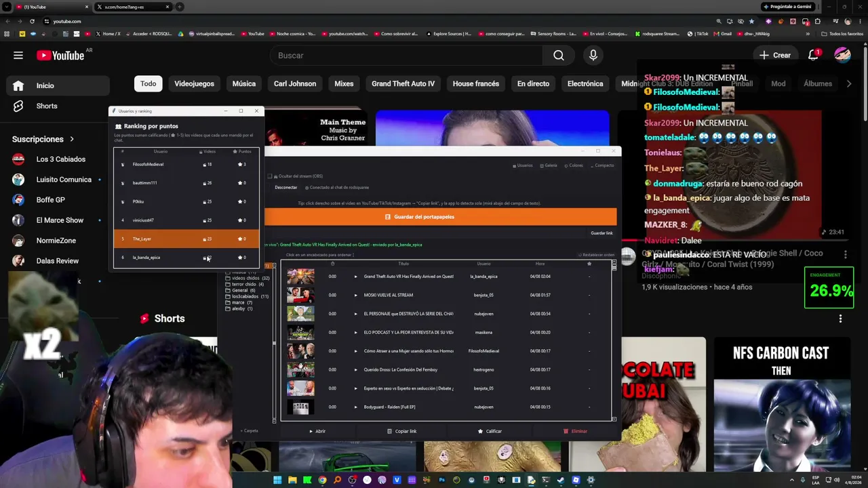Image resolution: width=868 pixels, height=488 pixels.
Task: Click the YouTube search magnifier button
Action: tap(559, 56)
